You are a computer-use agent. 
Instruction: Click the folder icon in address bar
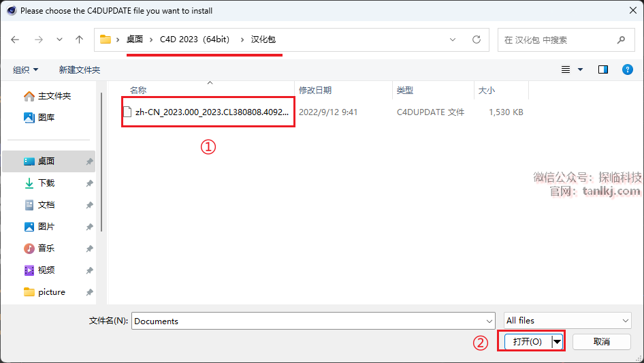106,40
